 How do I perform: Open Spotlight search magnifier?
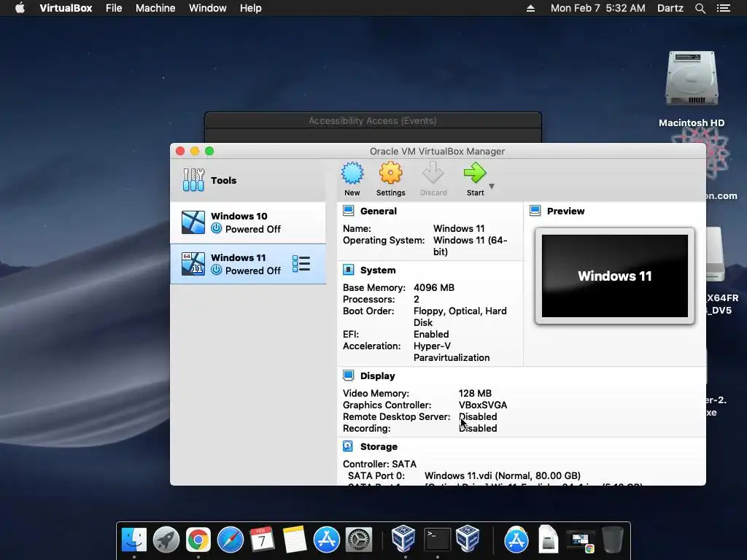pos(700,8)
